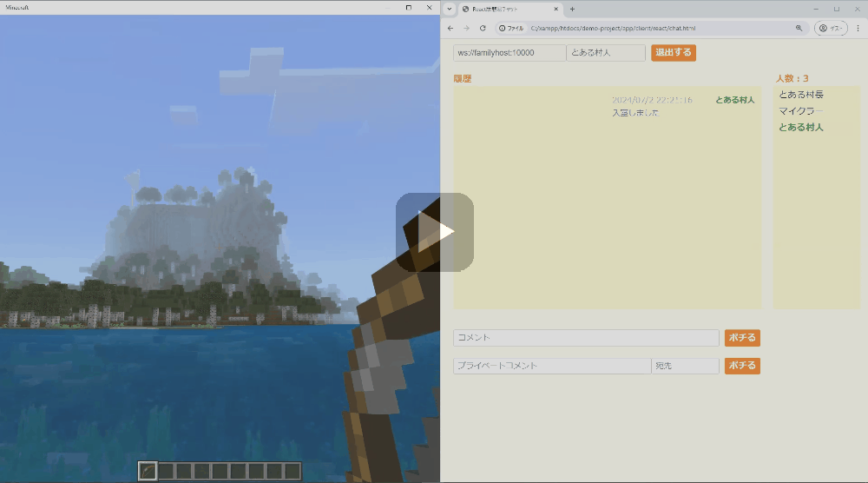Image resolution: width=868 pixels, height=483 pixels.
Task: Open the browser three-dot menu
Action: pyautogui.click(x=858, y=29)
